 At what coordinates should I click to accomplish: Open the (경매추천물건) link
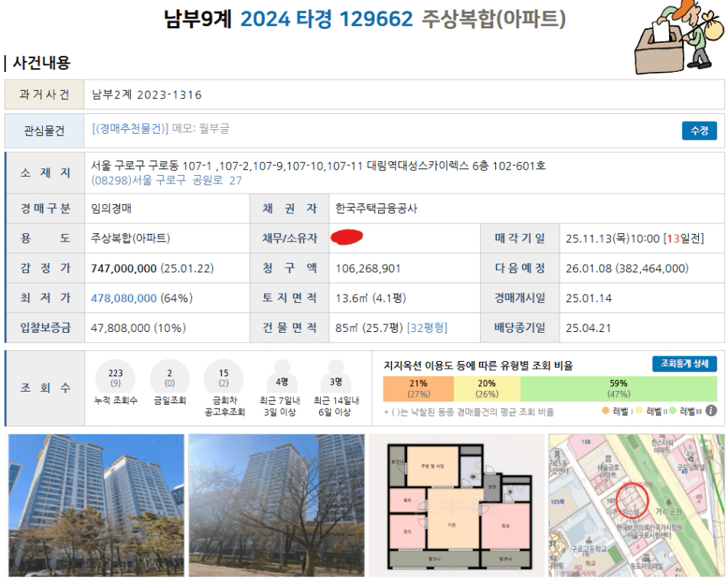pyautogui.click(x=130, y=128)
